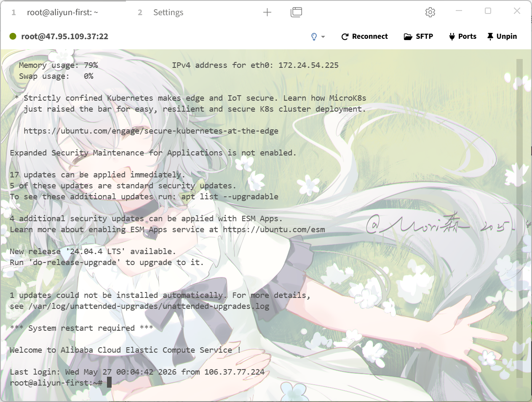Click the IPv4 address 172.24.54.225

click(308, 65)
